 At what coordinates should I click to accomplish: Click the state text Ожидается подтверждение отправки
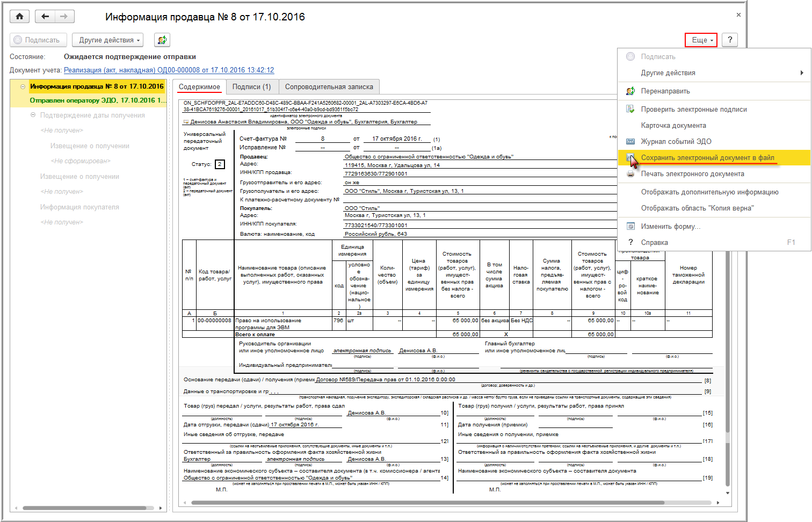(x=130, y=57)
